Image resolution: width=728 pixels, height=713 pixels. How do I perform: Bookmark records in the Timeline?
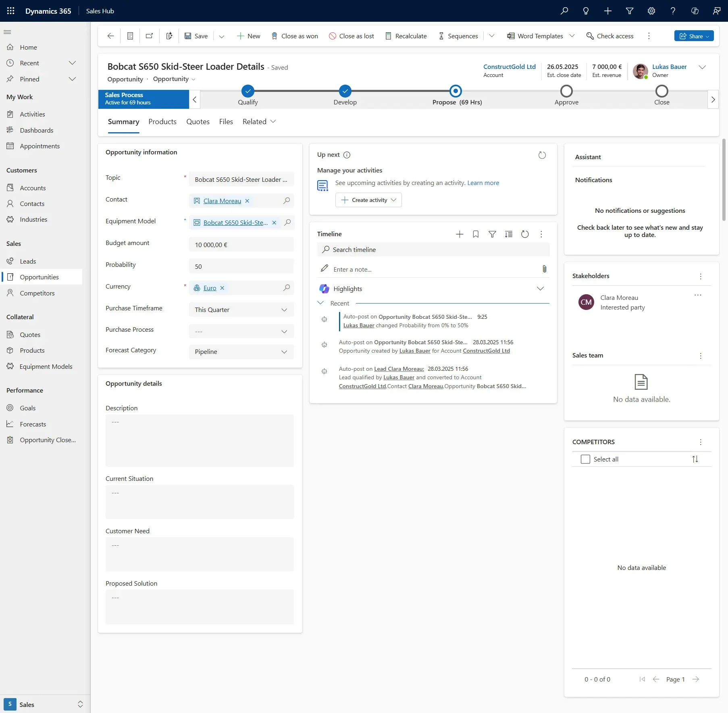476,234
